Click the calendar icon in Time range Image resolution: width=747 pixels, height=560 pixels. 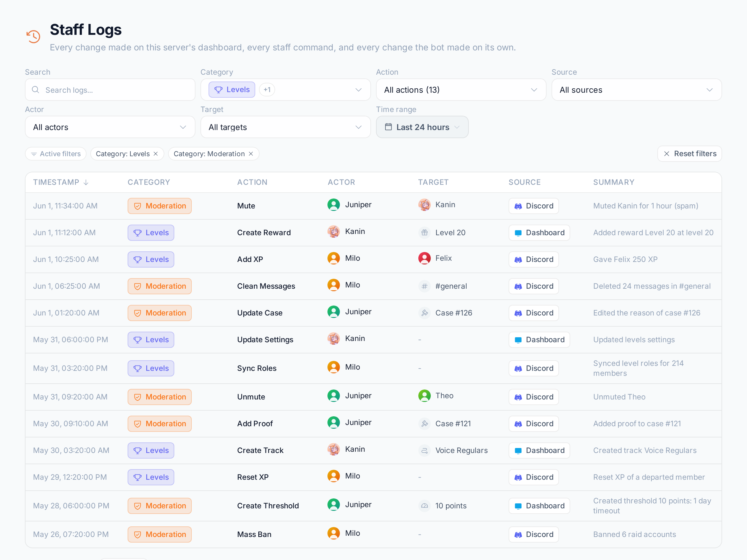[388, 127]
